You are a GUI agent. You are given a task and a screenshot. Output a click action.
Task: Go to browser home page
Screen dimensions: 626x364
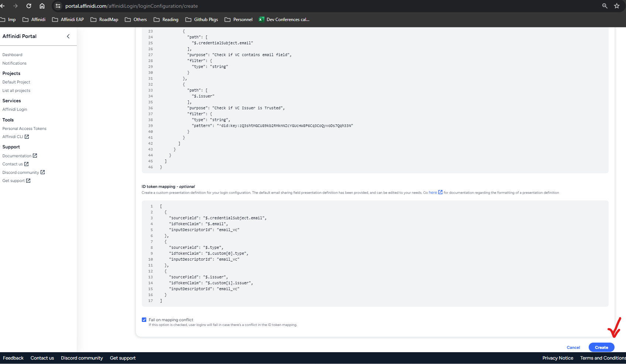(x=42, y=6)
